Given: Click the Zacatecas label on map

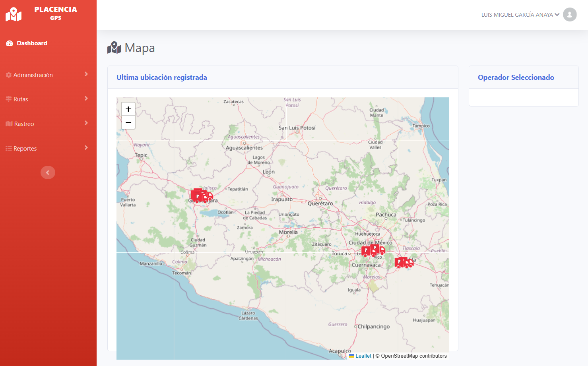Looking at the screenshot, I should pos(233,102).
